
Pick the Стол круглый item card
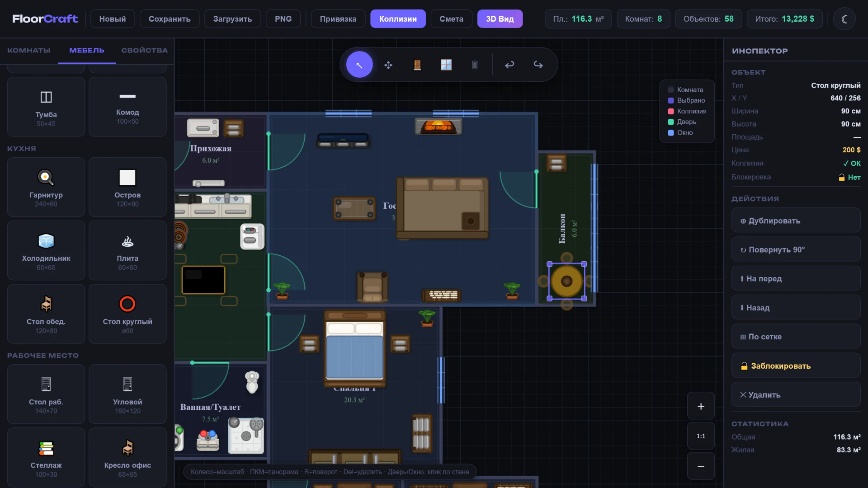127,314
